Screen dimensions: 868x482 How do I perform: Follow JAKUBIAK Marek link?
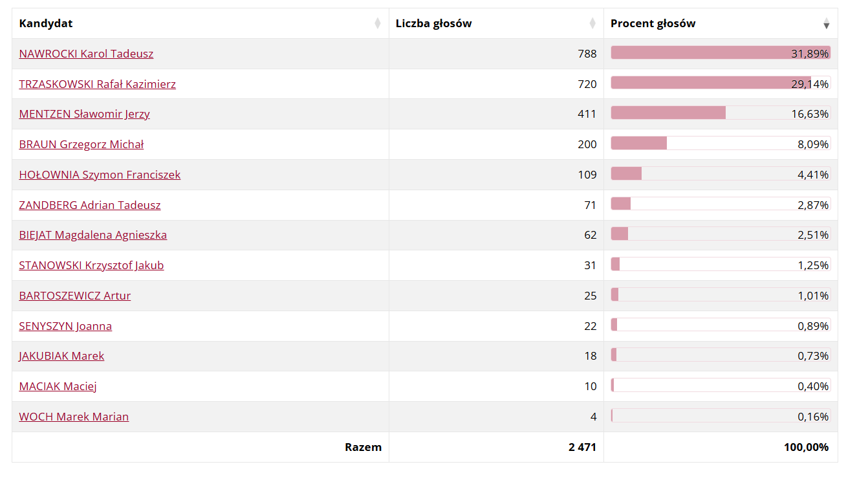point(61,356)
